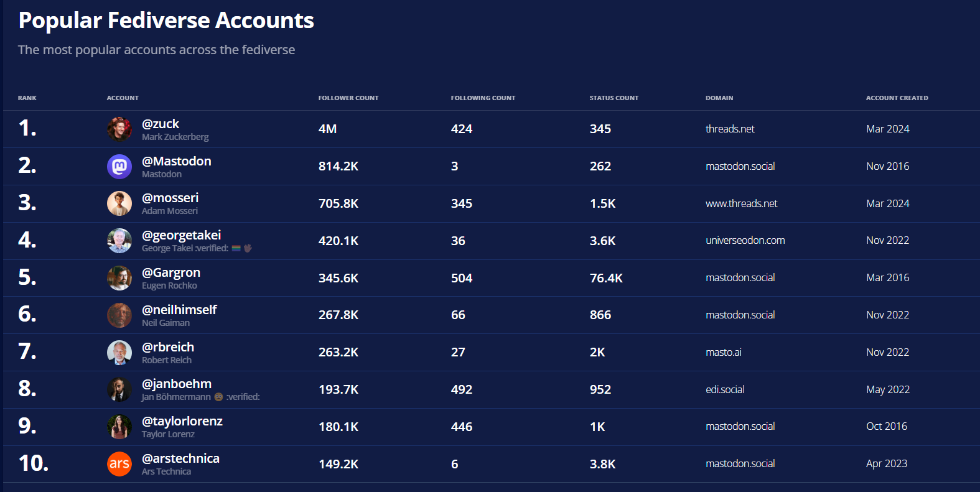Viewport: 980px width, 492px height.
Task: Click Neil Gaiman's profile avatar
Action: click(119, 315)
